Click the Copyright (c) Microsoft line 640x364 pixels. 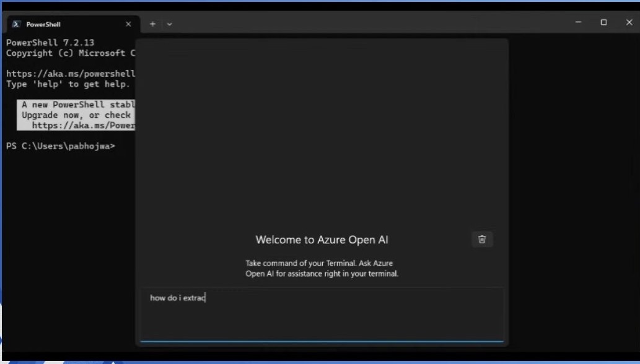point(68,53)
